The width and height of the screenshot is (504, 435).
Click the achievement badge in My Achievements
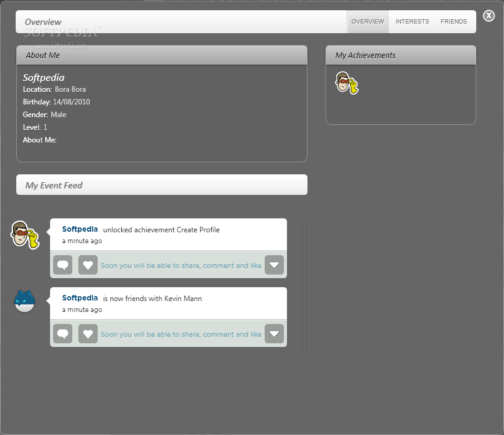(x=347, y=83)
